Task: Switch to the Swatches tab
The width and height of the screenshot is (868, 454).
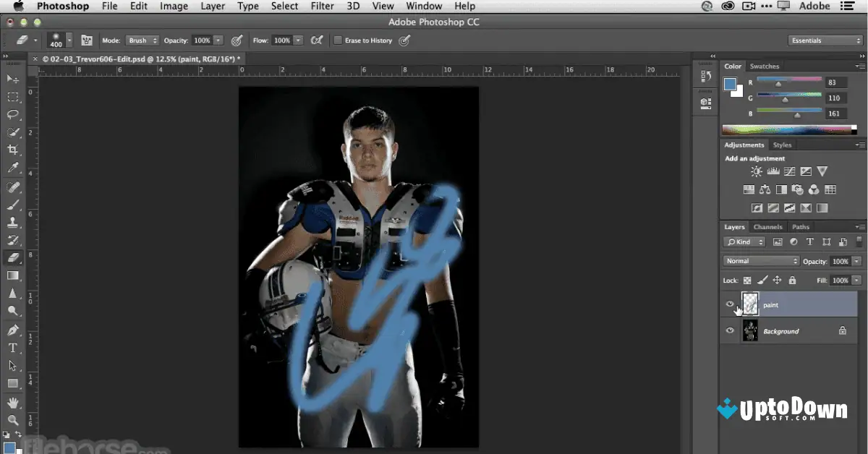Action: [765, 66]
